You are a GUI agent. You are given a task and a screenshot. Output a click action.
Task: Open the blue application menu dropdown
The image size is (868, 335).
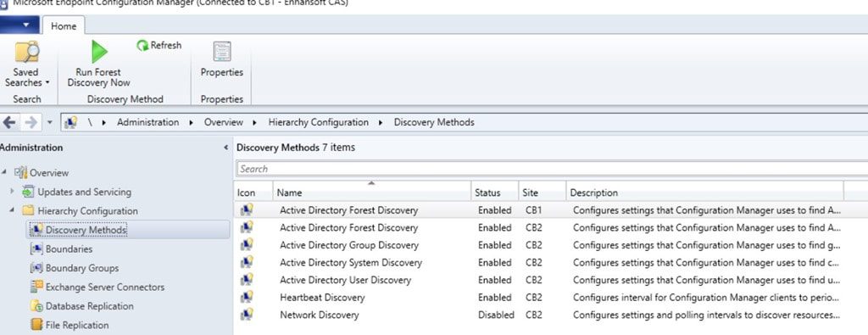pos(19,25)
